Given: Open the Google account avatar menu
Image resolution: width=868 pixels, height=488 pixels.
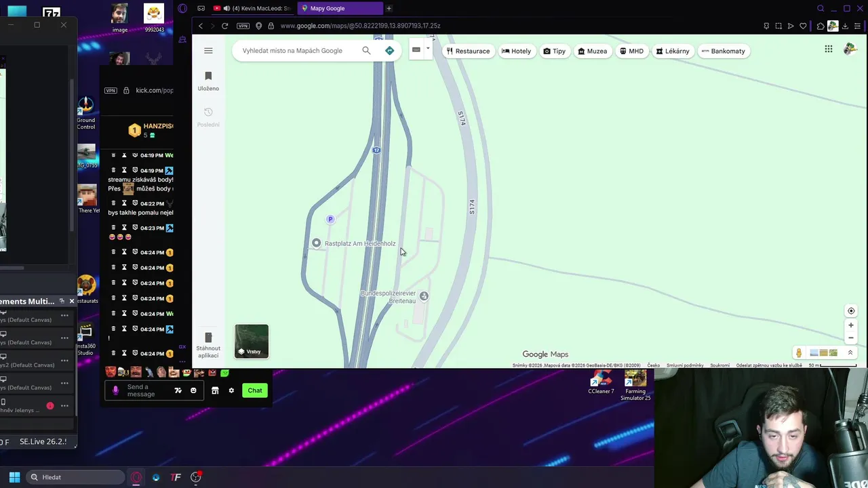Looking at the screenshot, I should pyautogui.click(x=850, y=49).
